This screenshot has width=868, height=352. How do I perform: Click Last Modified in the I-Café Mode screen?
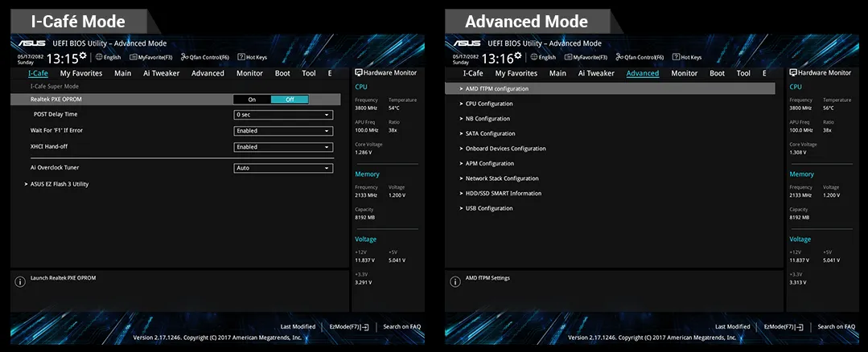pyautogui.click(x=298, y=326)
